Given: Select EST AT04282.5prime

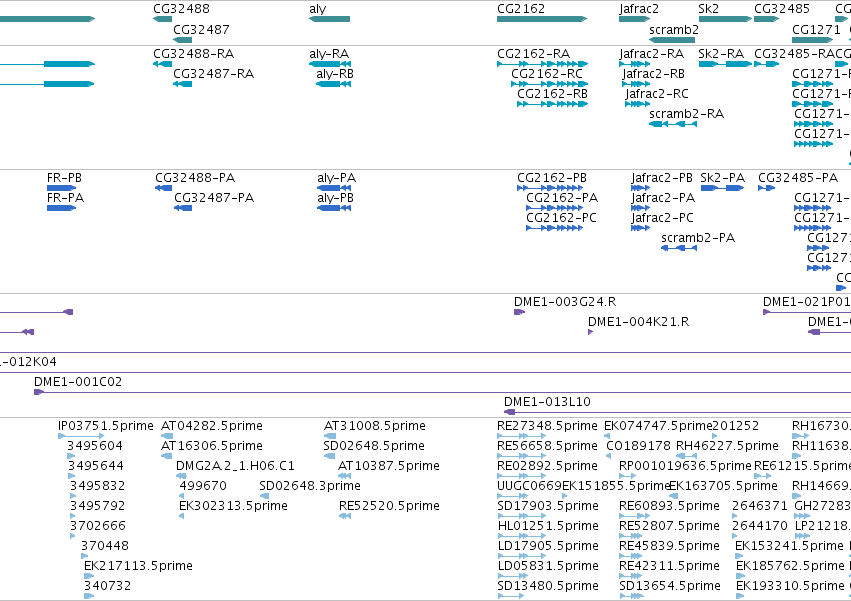Looking at the screenshot, I should 212,426.
